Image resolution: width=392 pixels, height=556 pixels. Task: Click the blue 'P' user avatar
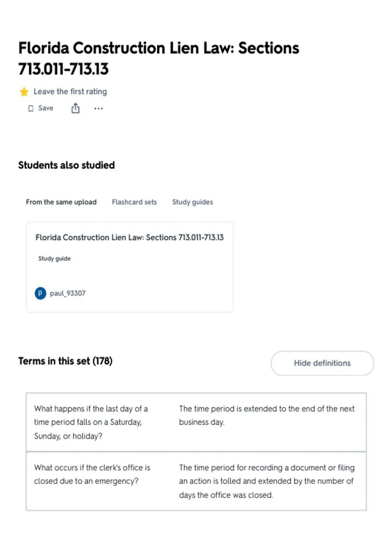[40, 293]
